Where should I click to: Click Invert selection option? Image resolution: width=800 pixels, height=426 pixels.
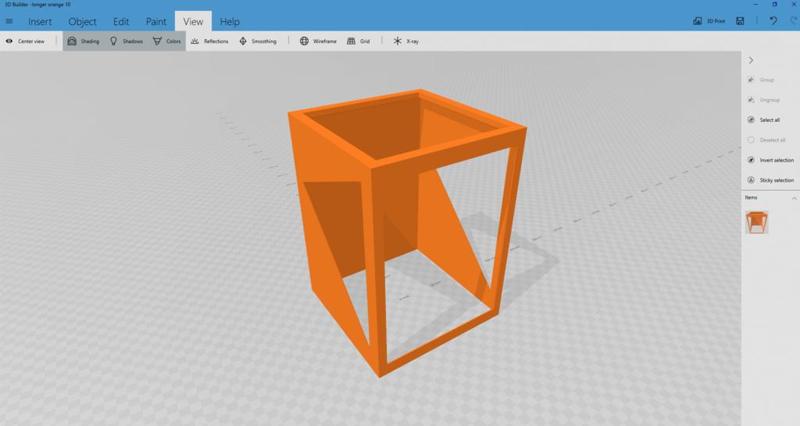click(x=770, y=160)
